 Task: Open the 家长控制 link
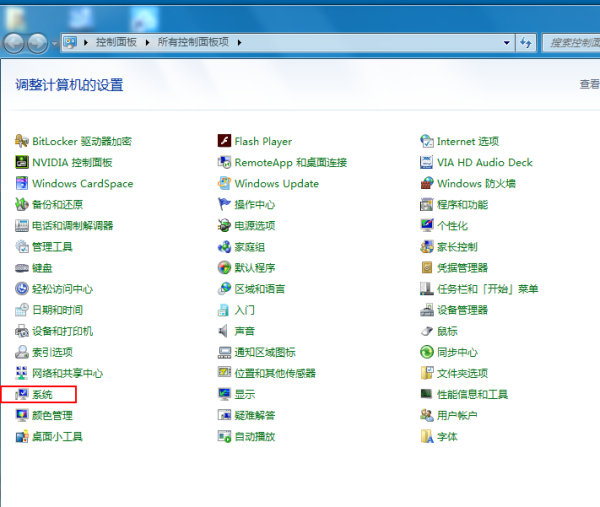point(457,246)
